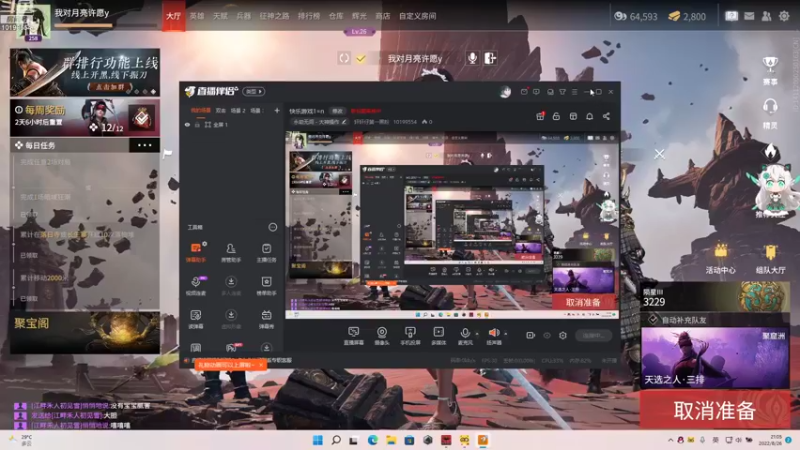Open the 自定义房间 tab
The height and width of the screenshot is (450, 800).
[x=417, y=16]
